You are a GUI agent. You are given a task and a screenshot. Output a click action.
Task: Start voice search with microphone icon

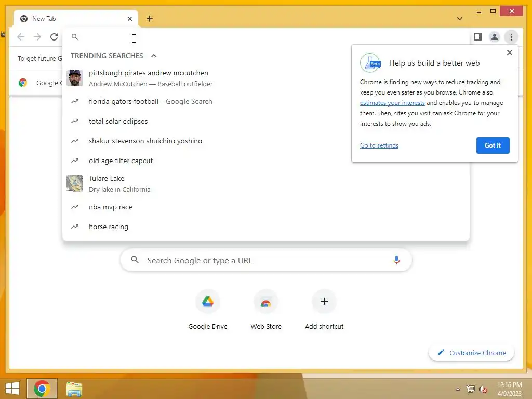pyautogui.click(x=396, y=260)
